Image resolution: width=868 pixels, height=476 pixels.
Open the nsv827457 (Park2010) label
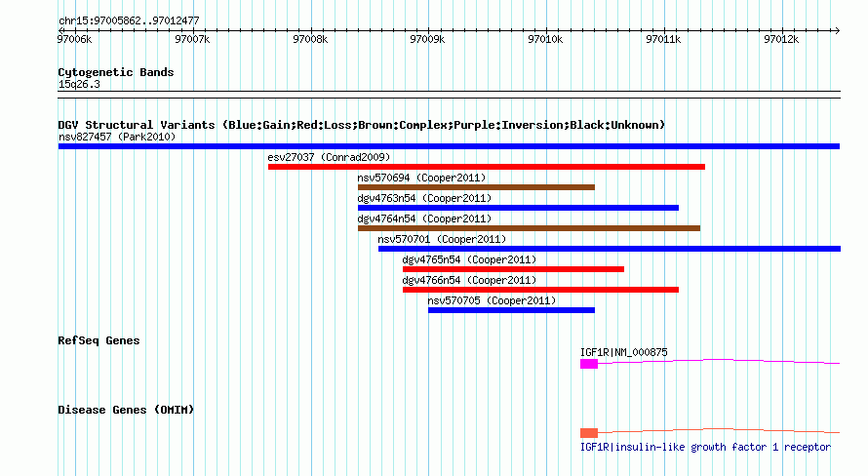tap(117, 137)
